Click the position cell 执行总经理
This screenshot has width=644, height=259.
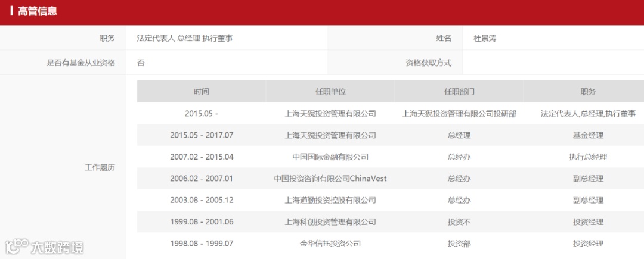(x=588, y=157)
